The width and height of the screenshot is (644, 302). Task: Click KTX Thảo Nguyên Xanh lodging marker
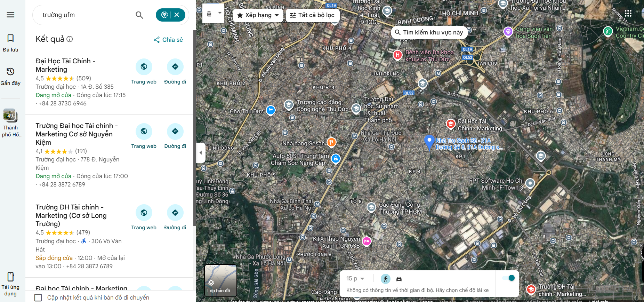coord(367,241)
